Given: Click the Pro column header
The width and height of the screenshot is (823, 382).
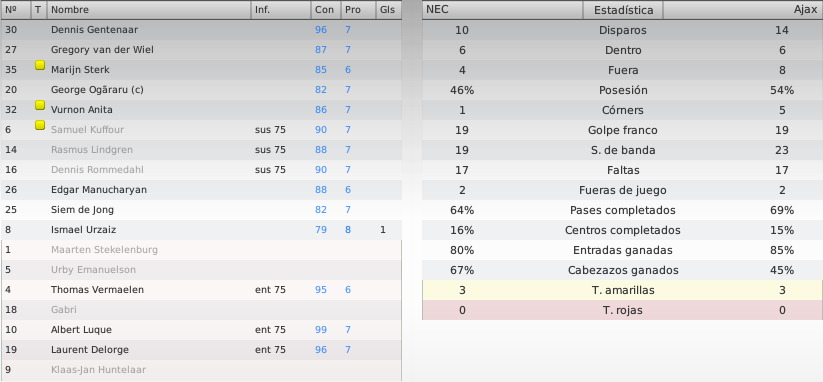Looking at the screenshot, I should tap(357, 9).
